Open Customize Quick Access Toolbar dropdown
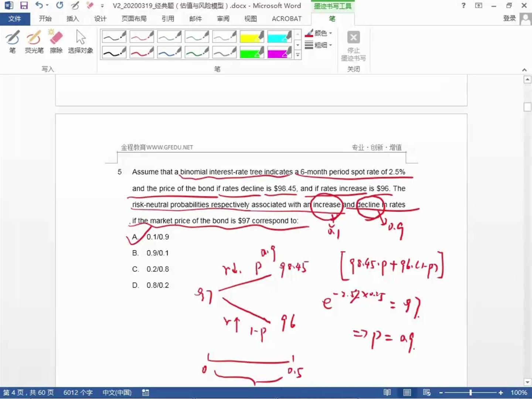532x399 pixels. pyautogui.click(x=102, y=6)
